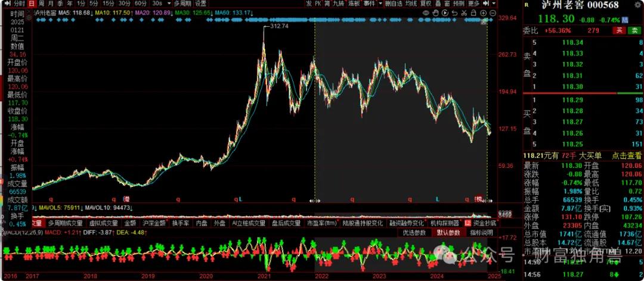Image resolution: width=644 pixels, height=281 pixels.
Task: Open the 事件 dropdown arrow
Action: click(379, 4)
